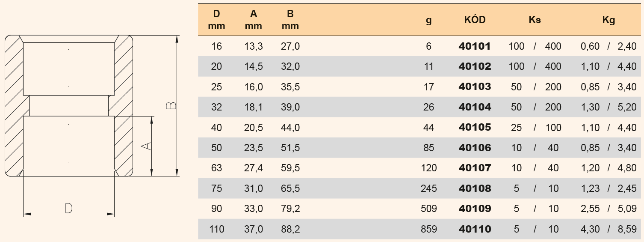Click the fitting cross-section drawing

click(x=69, y=106)
